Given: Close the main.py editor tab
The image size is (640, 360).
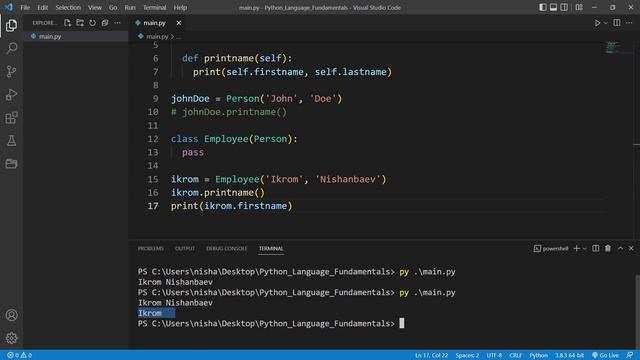Looking at the screenshot, I should pos(179,23).
